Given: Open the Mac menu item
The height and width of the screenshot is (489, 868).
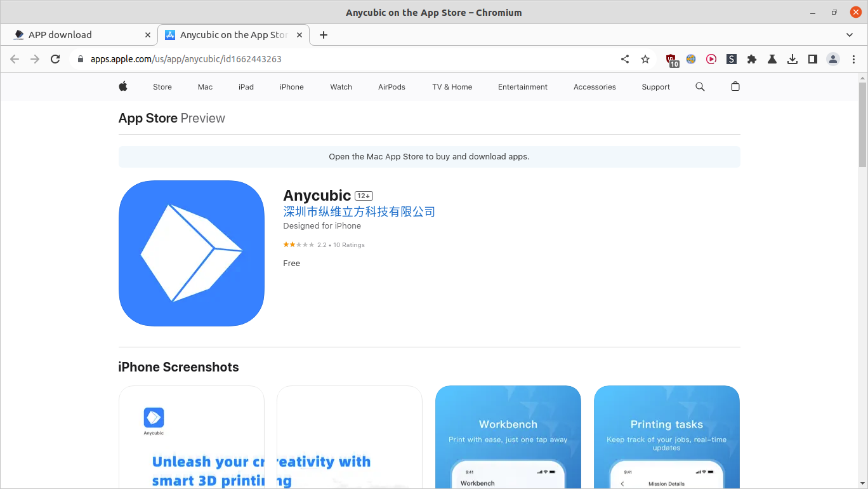Looking at the screenshot, I should pyautogui.click(x=205, y=87).
